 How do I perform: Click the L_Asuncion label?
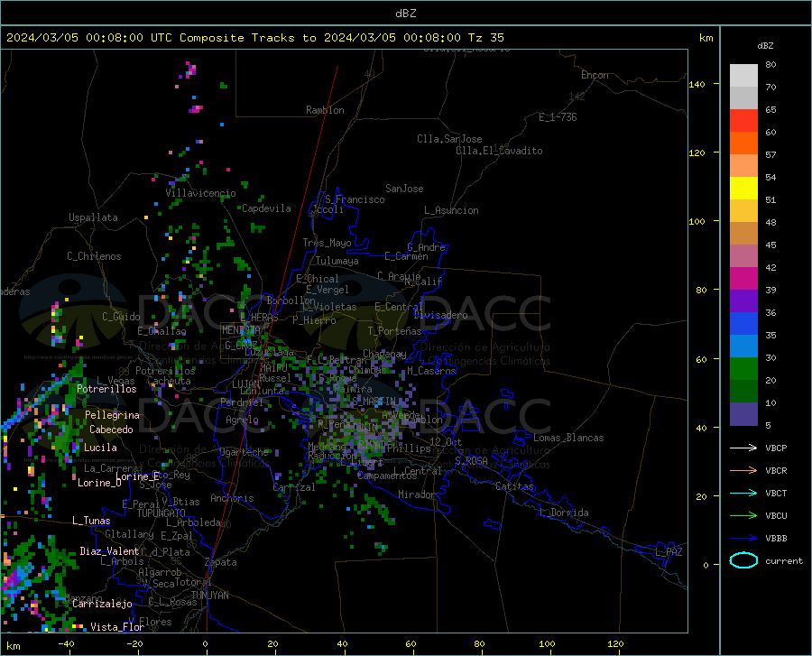click(x=451, y=211)
